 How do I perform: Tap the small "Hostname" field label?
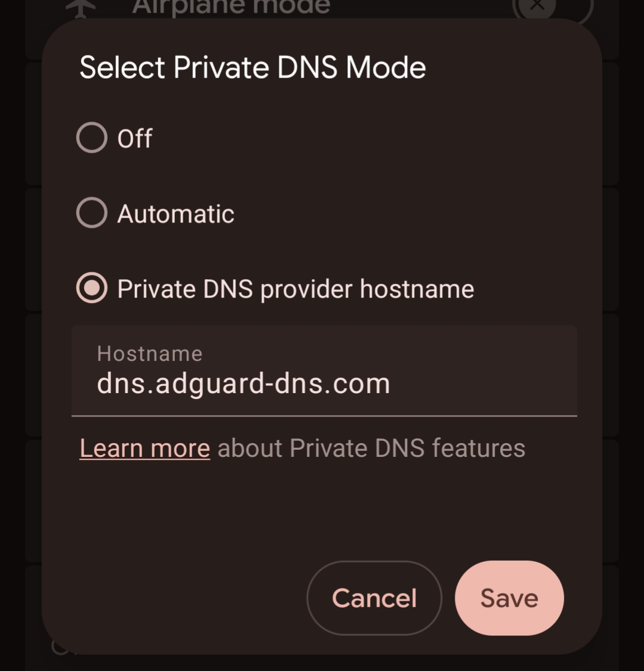pos(150,354)
